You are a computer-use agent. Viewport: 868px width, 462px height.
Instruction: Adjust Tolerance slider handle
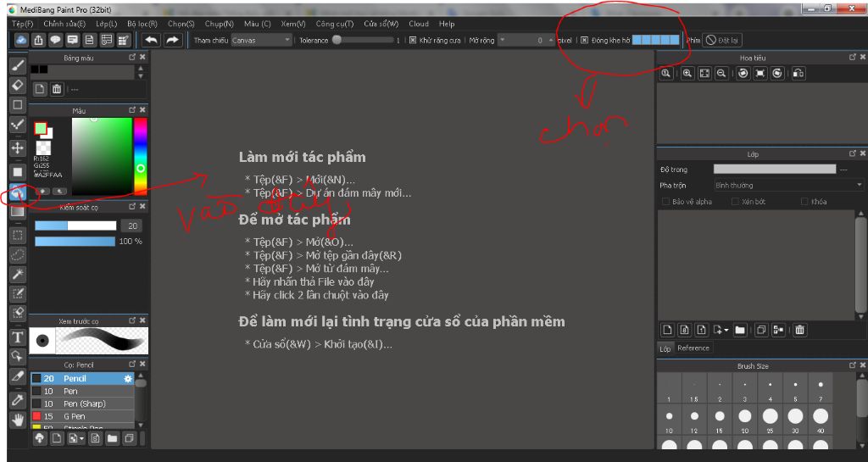coord(337,40)
